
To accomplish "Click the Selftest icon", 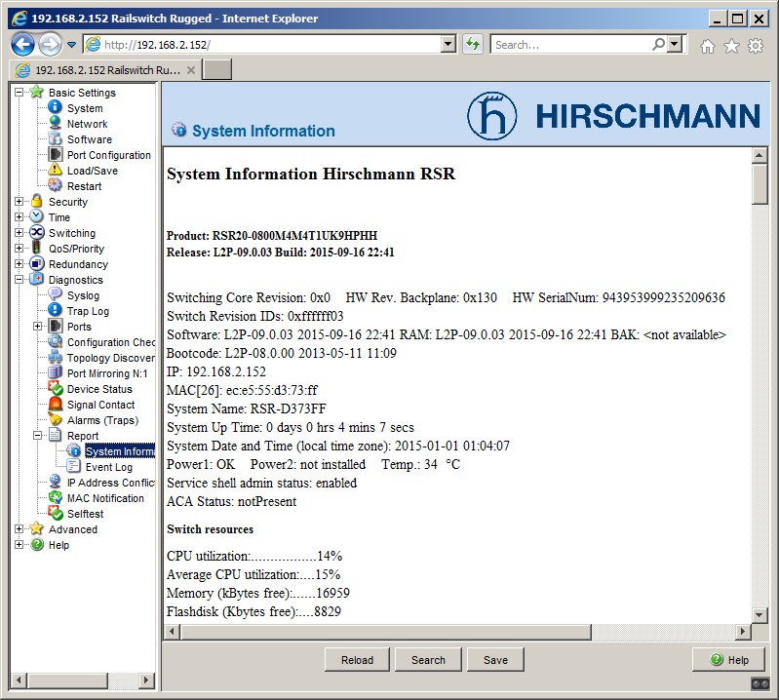I will point(55,513).
